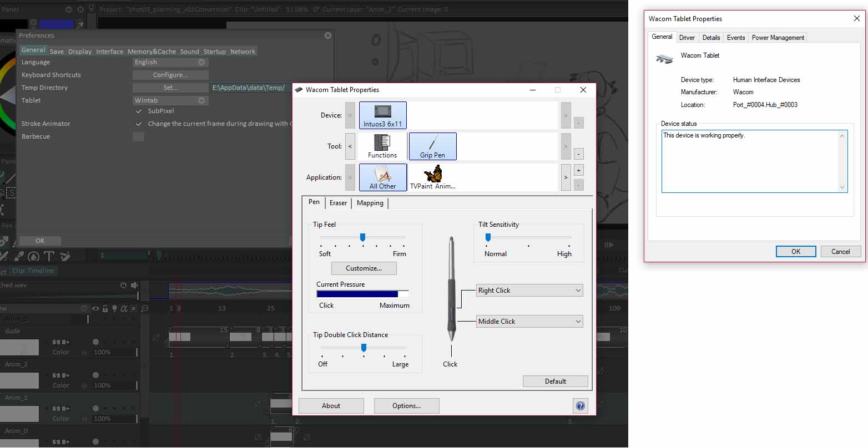868x448 pixels.
Task: Click the dude layer opacity 100% field
Action: [114, 352]
